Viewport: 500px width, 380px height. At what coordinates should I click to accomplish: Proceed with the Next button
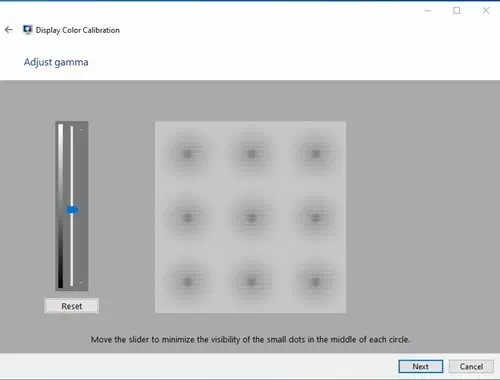[421, 366]
